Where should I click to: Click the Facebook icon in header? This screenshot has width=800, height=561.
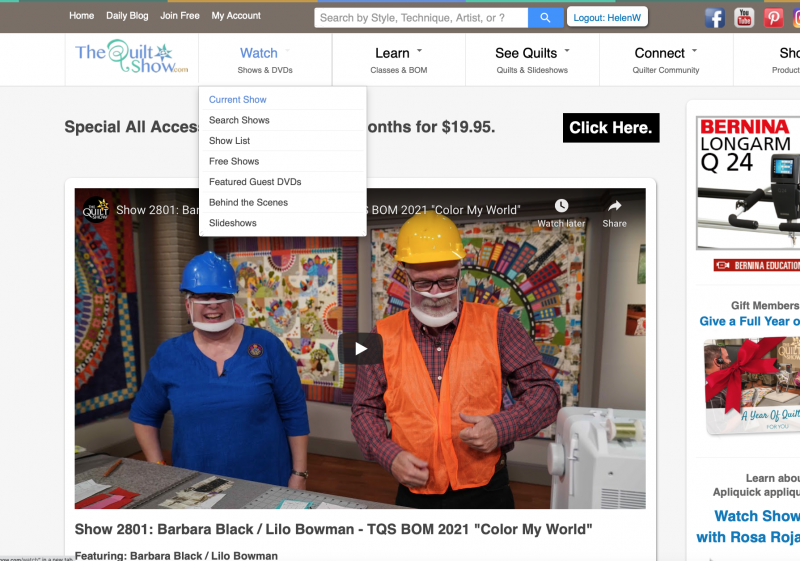coord(714,17)
